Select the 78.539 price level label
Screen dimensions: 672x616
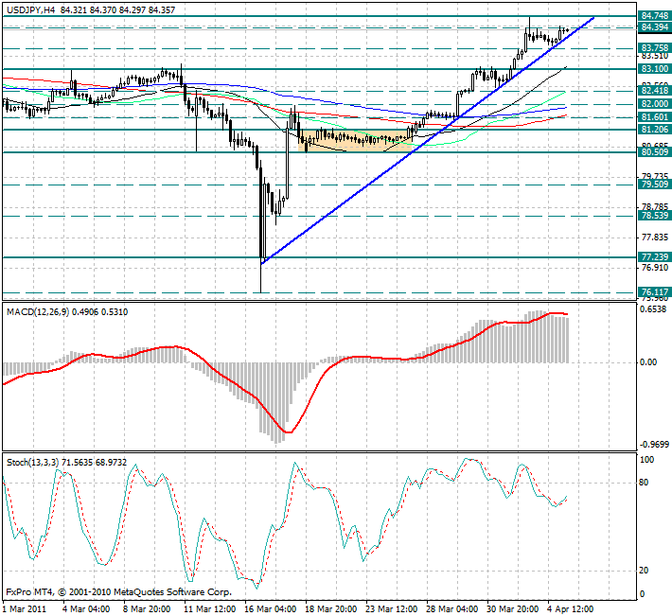654,216
